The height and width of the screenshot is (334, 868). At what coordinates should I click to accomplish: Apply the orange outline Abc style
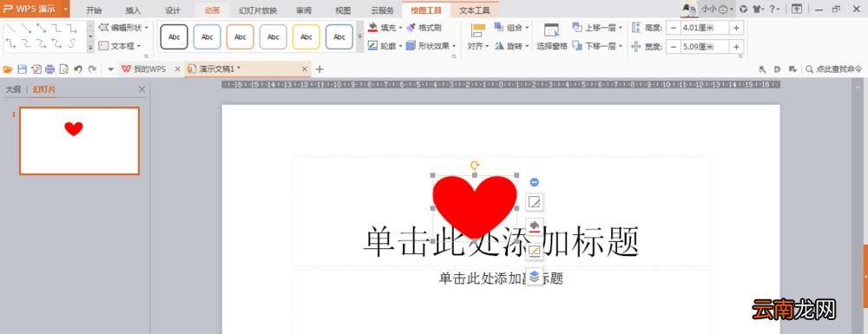(x=240, y=37)
